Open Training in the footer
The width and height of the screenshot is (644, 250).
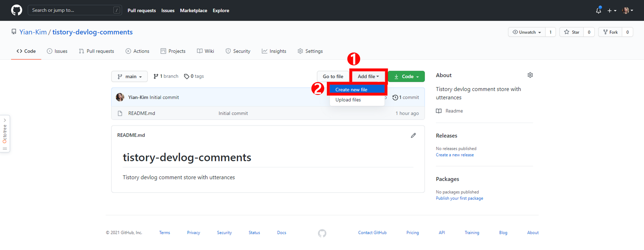[472, 233]
